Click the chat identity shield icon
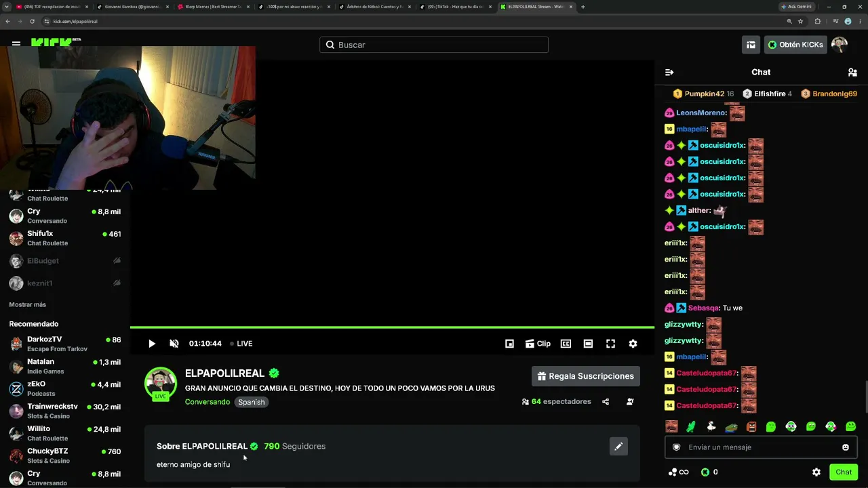 pyautogui.click(x=676, y=447)
